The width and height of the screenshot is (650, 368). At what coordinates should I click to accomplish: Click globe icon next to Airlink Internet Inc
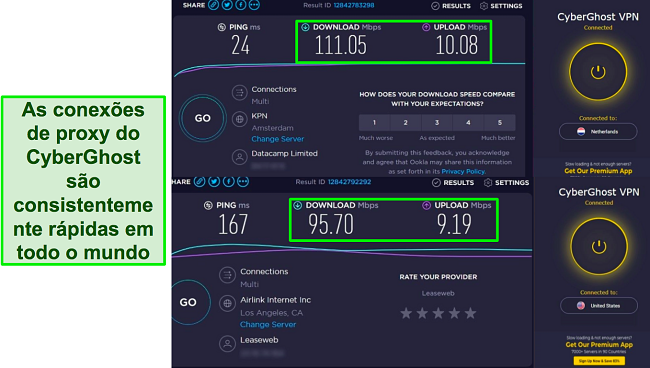tap(227, 303)
